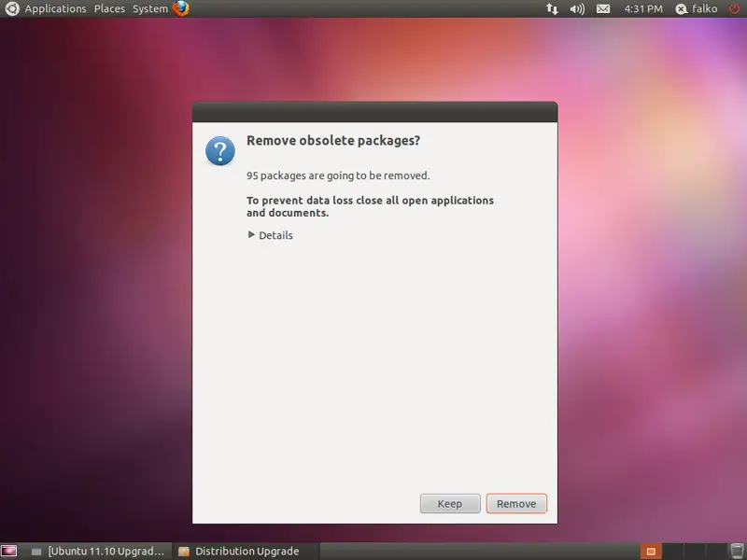Launch Firefox from the top panel
The width and height of the screenshot is (747, 560).
pos(181,8)
